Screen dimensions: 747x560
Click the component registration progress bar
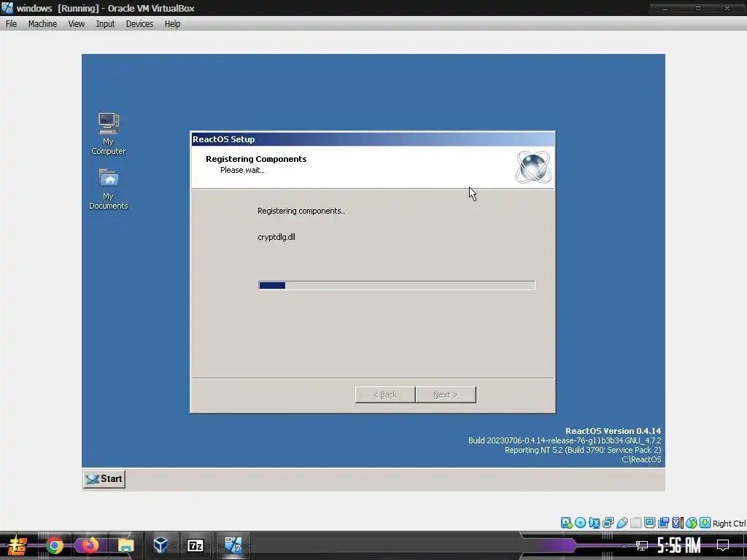point(396,285)
